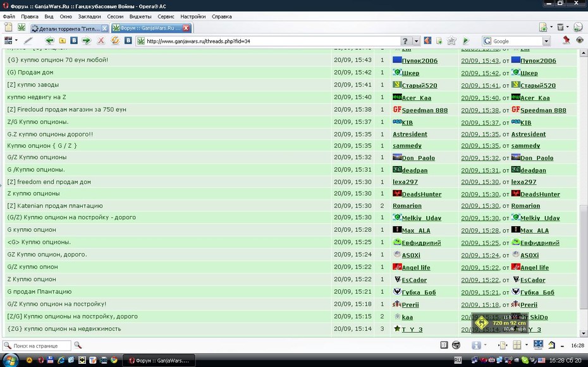Close the Детали торрента tab
588x367 pixels.
(104, 28)
